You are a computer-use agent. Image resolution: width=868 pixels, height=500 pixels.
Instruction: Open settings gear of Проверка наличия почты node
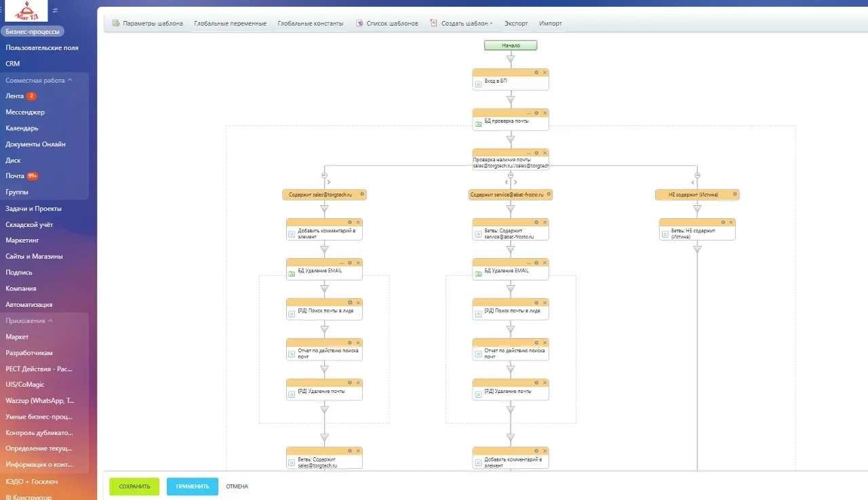tap(536, 153)
